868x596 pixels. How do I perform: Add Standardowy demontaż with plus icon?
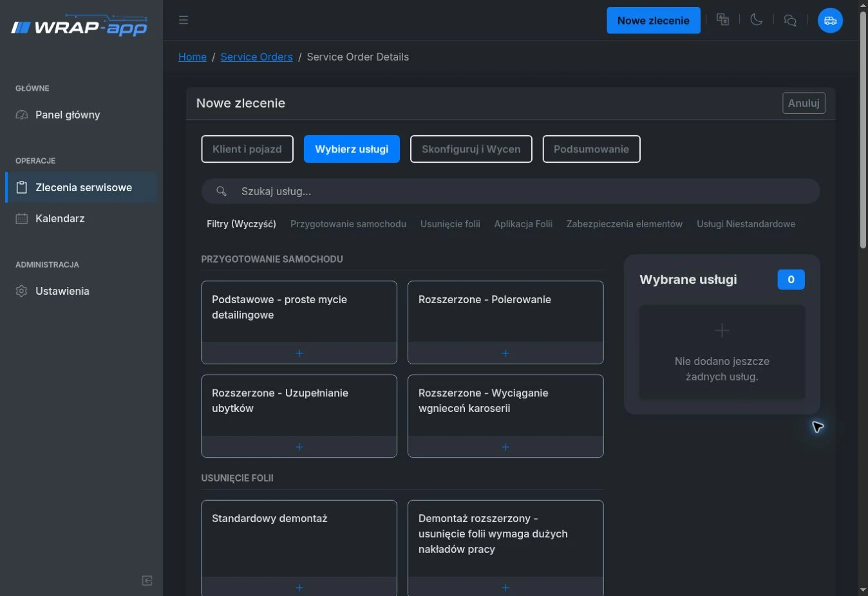(299, 587)
